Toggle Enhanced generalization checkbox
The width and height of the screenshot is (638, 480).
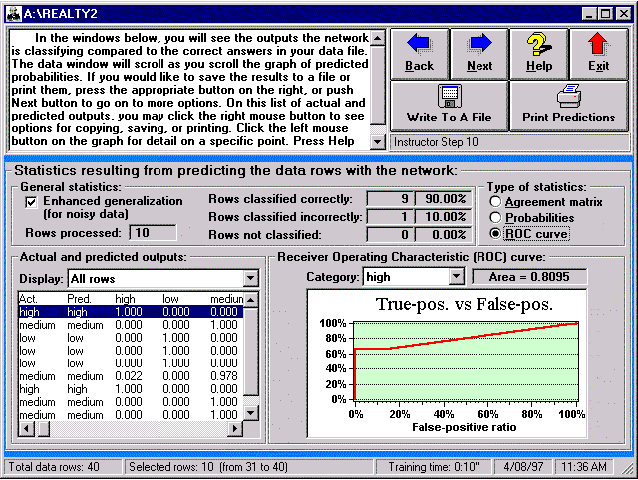coord(30,201)
